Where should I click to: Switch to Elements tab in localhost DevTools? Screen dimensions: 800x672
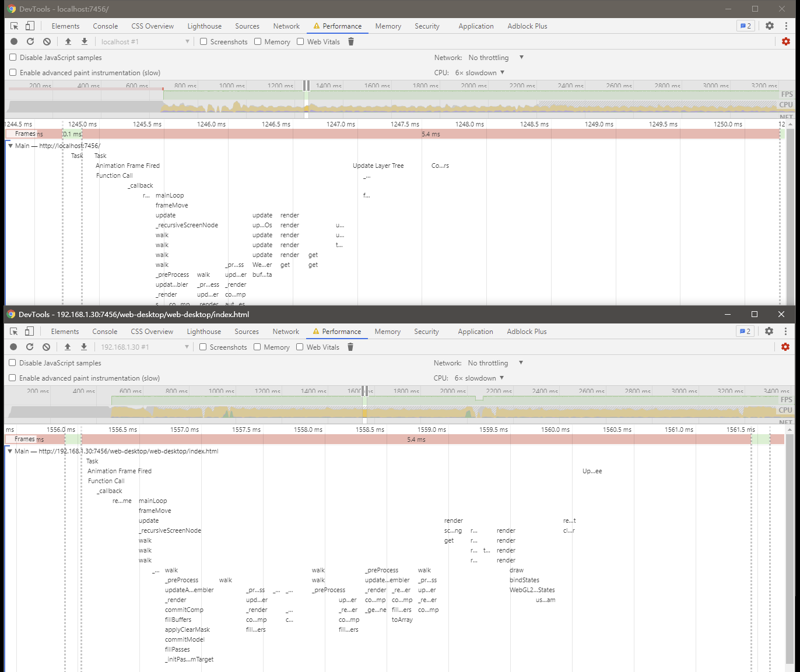pyautogui.click(x=65, y=26)
